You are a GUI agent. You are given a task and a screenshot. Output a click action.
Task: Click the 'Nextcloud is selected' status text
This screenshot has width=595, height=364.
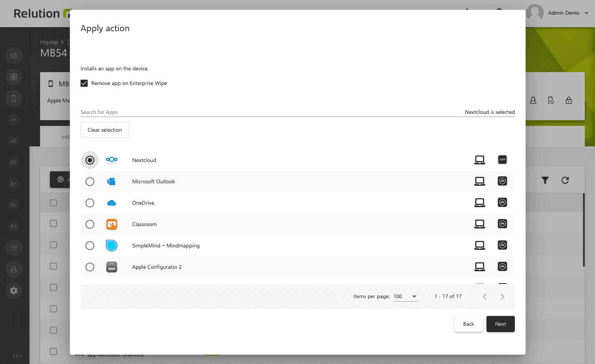coord(490,112)
